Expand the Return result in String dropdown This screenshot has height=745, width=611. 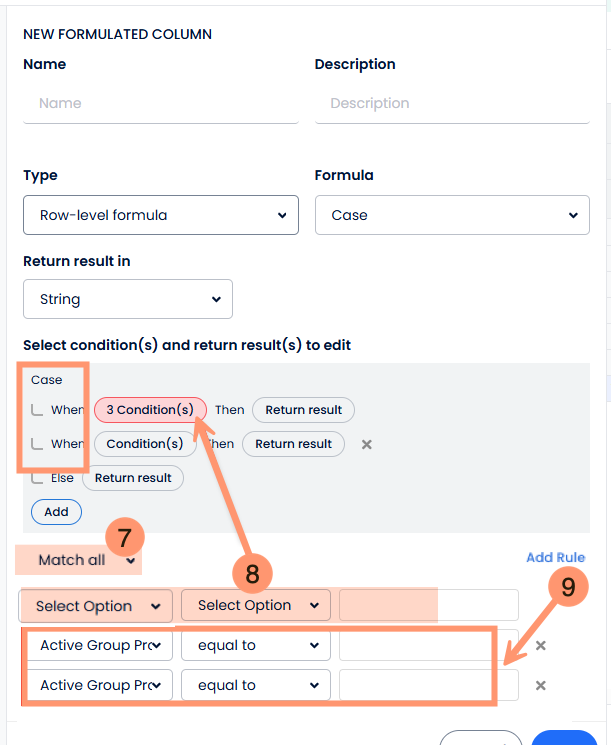128,299
